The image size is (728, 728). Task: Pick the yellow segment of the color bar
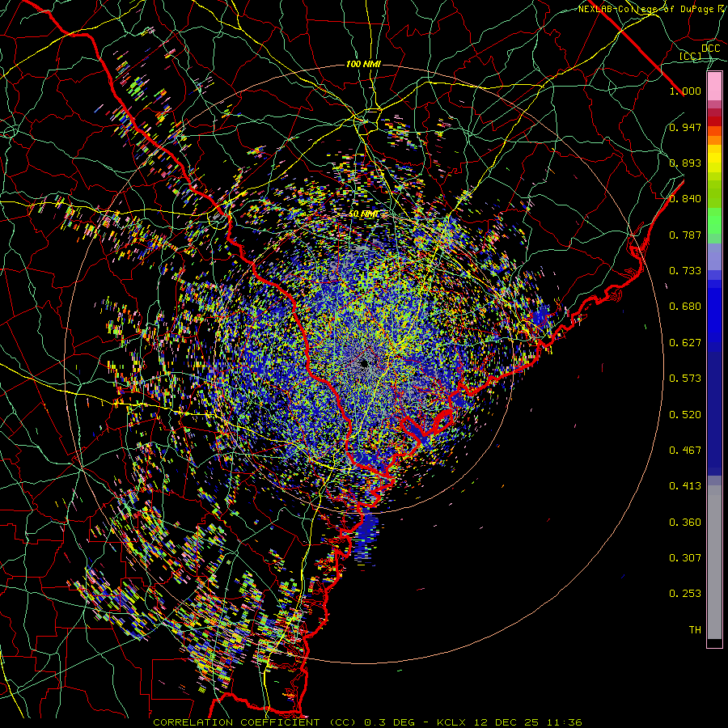click(714, 163)
